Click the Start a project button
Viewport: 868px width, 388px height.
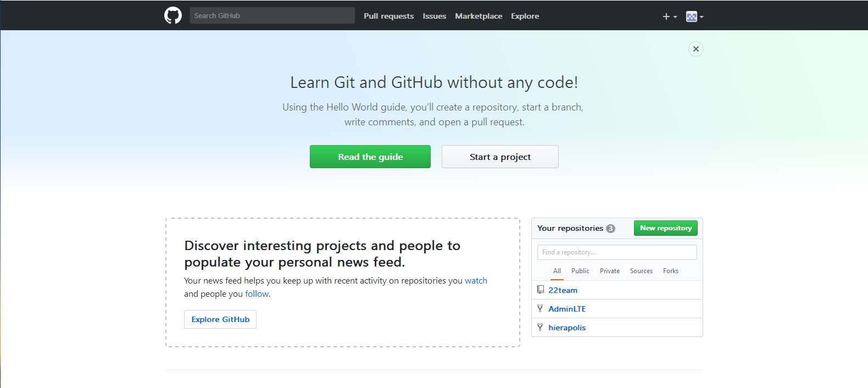coord(500,157)
